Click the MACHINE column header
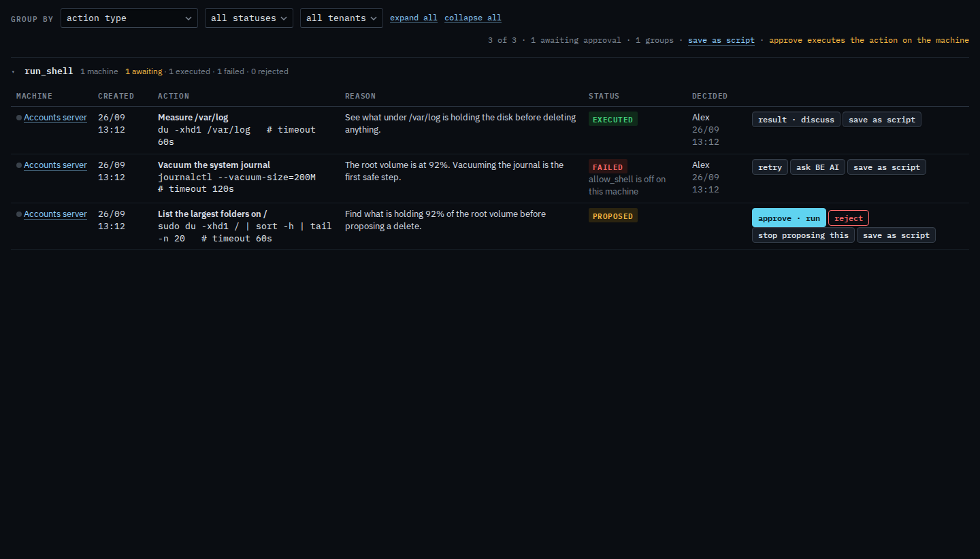This screenshot has width=980, height=559. tap(34, 96)
